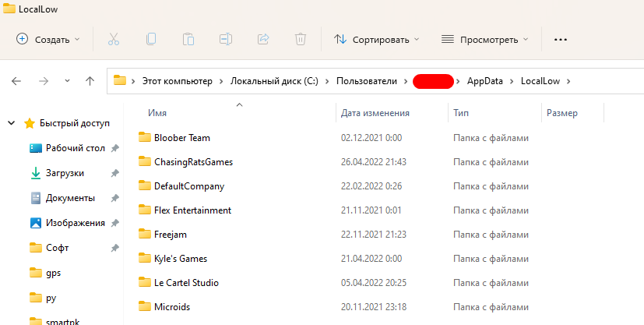This screenshot has width=644, height=325.
Task: Open Загрузки in the sidebar
Action: (x=65, y=173)
